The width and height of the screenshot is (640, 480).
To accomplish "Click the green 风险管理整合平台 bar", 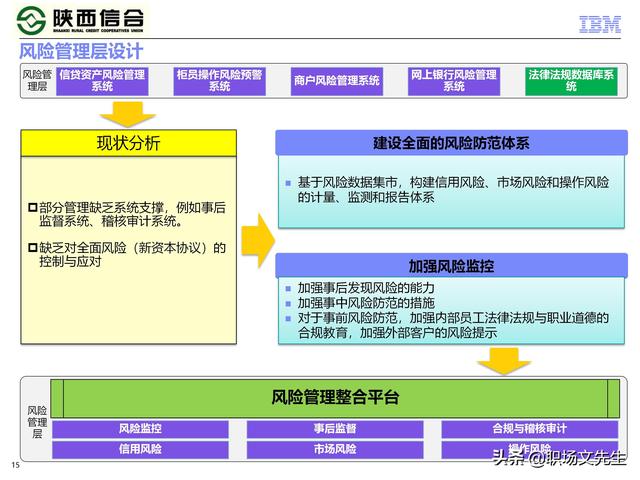I will 335,398.
